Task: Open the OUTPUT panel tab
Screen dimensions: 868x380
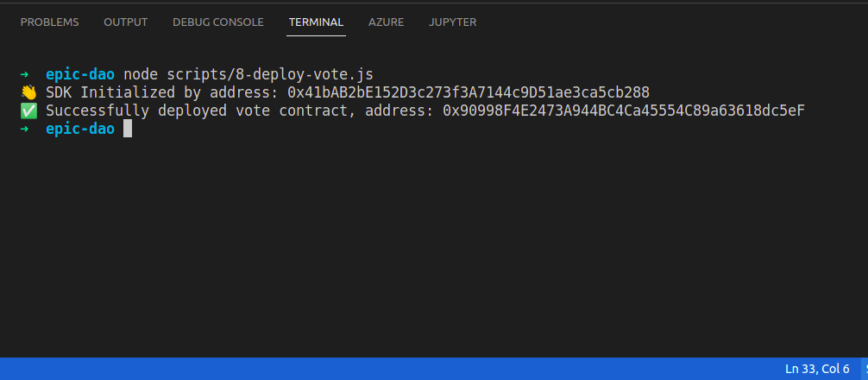Action: coord(126,22)
